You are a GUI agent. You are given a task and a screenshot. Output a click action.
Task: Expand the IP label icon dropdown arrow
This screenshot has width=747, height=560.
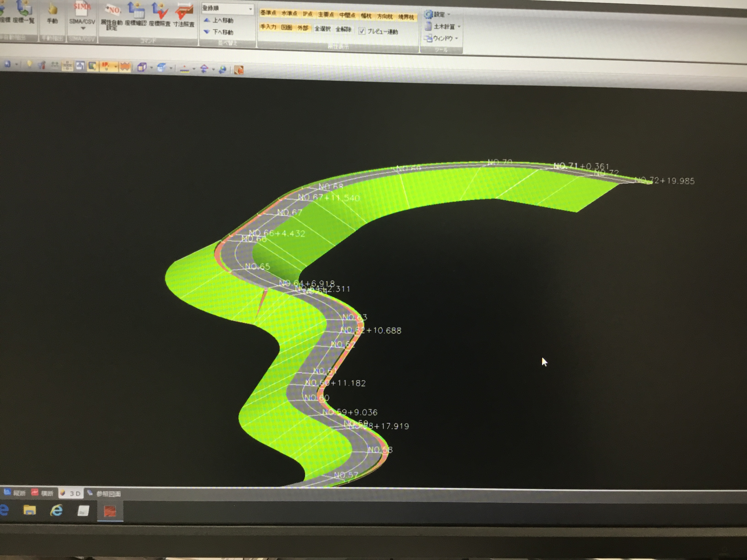click(x=116, y=67)
